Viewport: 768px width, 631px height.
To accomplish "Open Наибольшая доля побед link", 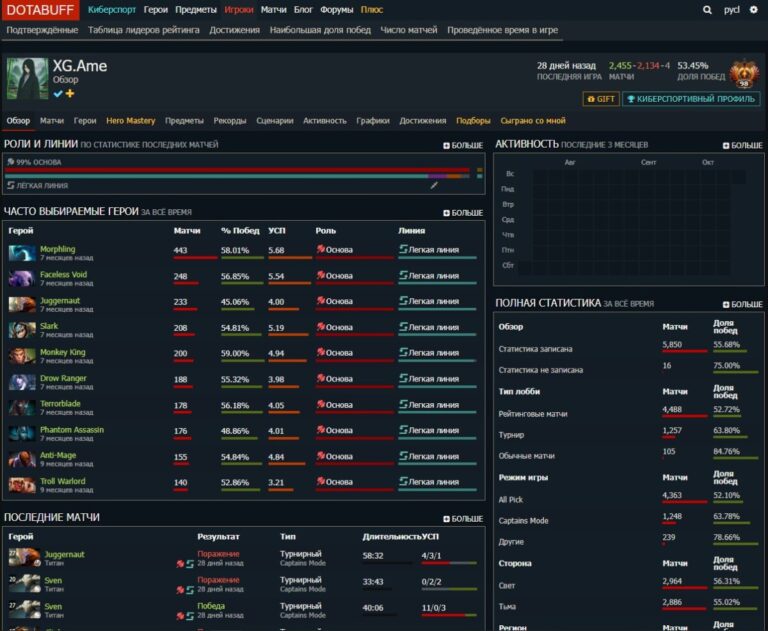I will pyautogui.click(x=320, y=30).
